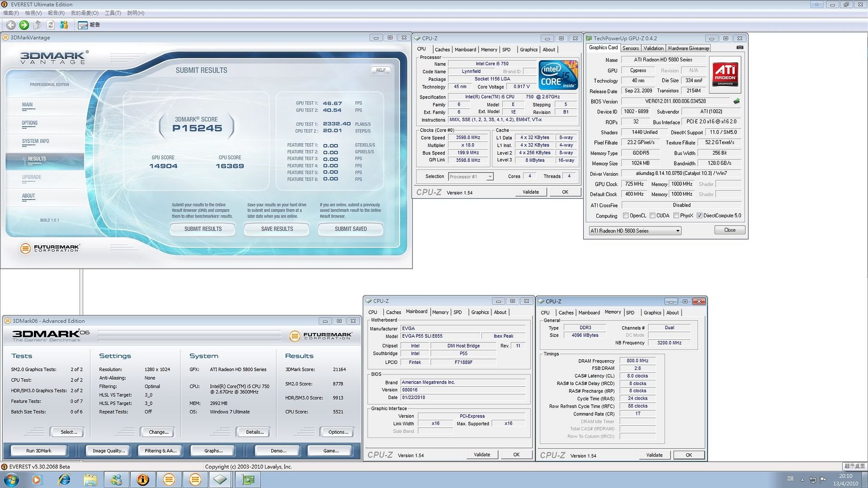The width and height of the screenshot is (868, 488).
Task: Click the report icon in EVEREST toolbar
Action: 83,25
